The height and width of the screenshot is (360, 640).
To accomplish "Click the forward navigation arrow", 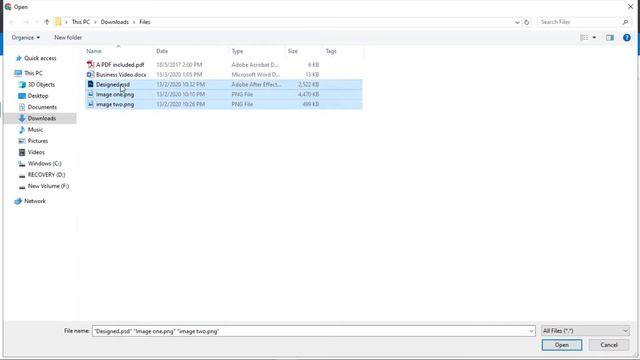I will pos(26,22).
